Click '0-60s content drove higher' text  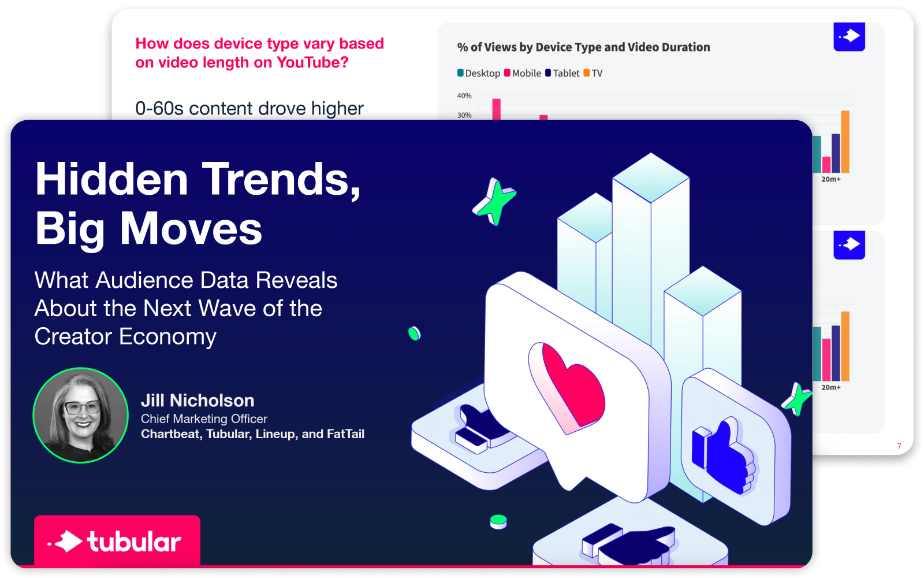tap(249, 109)
